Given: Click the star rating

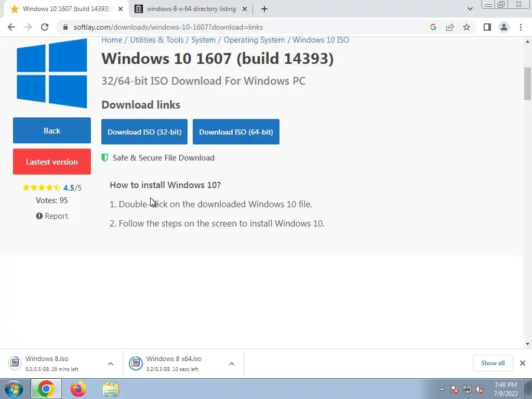Looking at the screenshot, I should [x=42, y=187].
